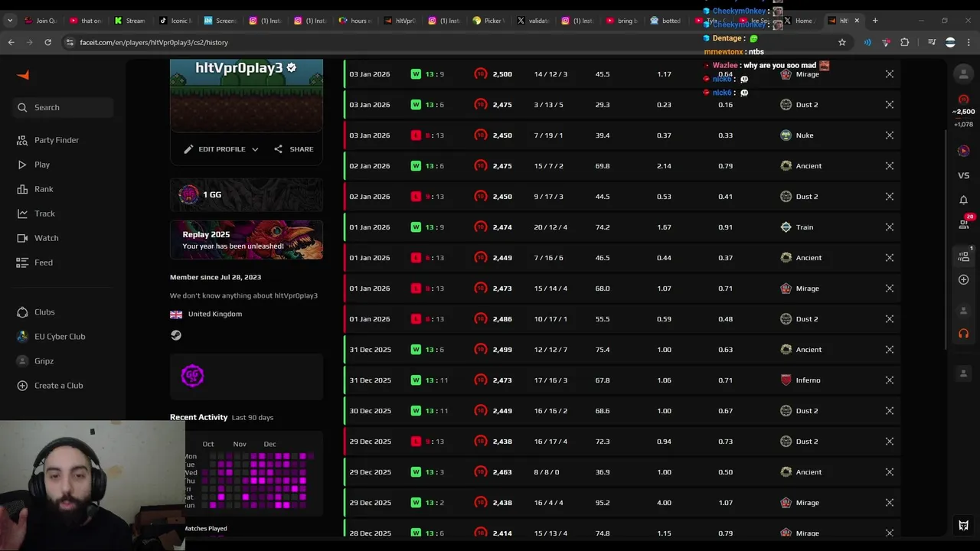Reload the page

coord(47,42)
